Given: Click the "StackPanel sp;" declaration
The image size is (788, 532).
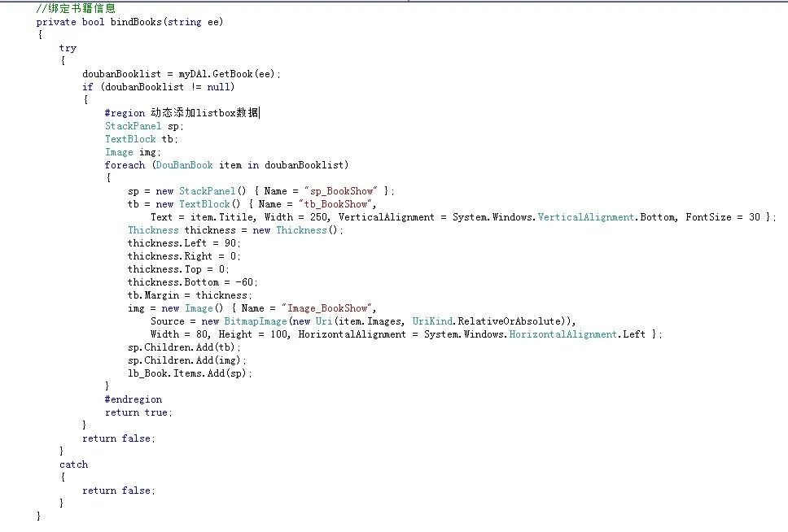Looking at the screenshot, I should (x=144, y=126).
